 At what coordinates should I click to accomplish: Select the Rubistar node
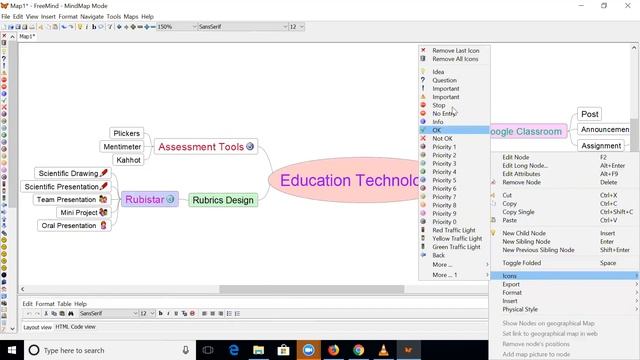pyautogui.click(x=150, y=199)
